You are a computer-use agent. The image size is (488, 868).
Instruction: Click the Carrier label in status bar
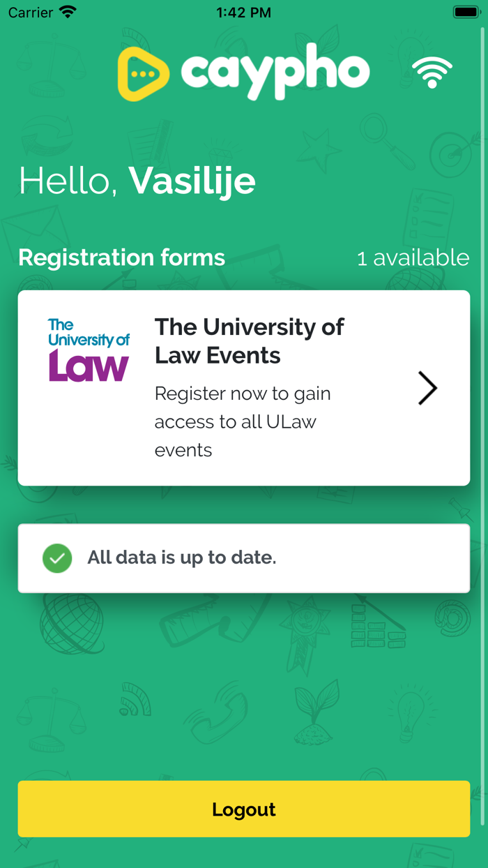click(31, 13)
